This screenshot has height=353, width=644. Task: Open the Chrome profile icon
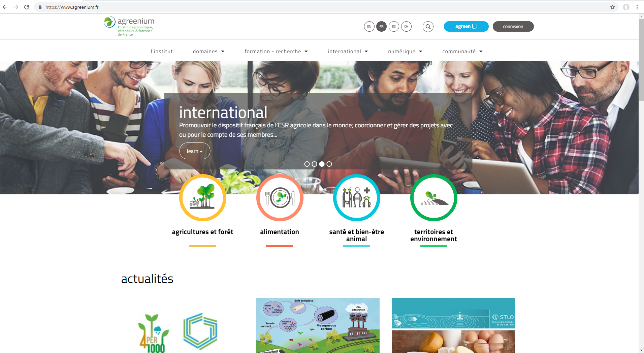tap(626, 7)
